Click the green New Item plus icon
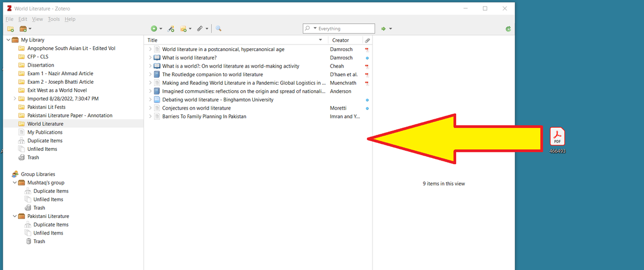Viewport: 644px width, 270px height. click(155, 28)
